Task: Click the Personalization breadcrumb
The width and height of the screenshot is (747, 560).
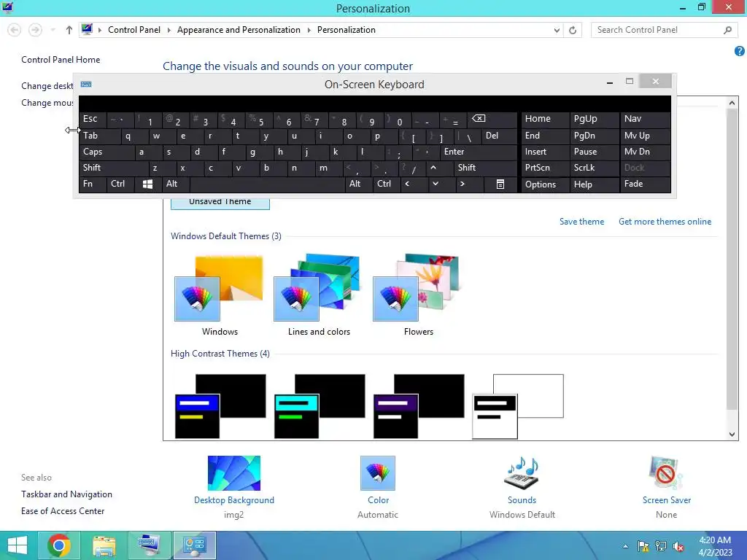Action: 347,29
